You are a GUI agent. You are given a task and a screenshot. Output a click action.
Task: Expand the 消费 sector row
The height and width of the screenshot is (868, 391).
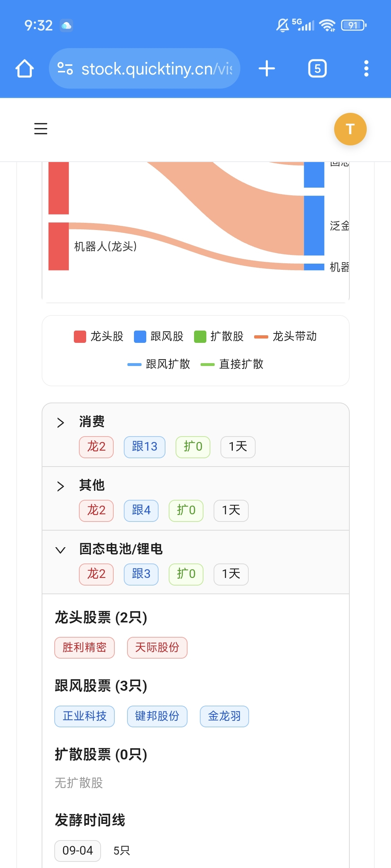[195, 435]
